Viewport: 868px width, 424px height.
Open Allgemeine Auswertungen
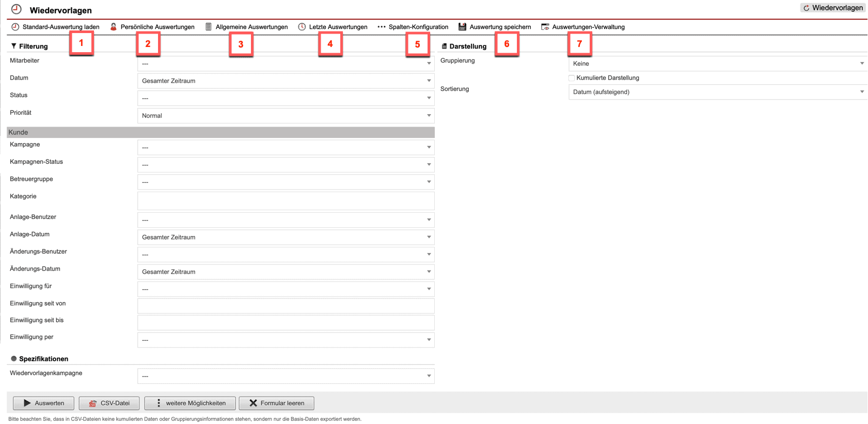tap(246, 27)
